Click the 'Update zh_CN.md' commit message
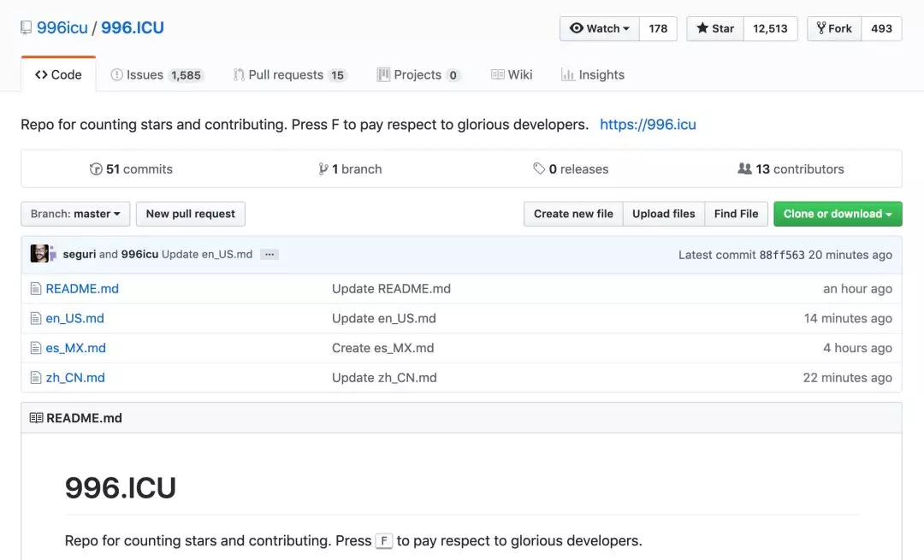Screen dimensions: 924x560 pyautogui.click(x=384, y=377)
